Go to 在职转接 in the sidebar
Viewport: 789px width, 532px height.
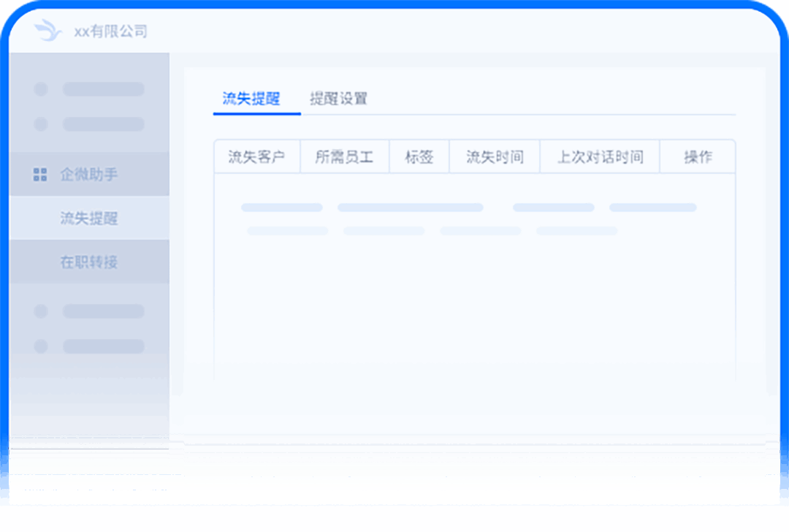click(89, 262)
